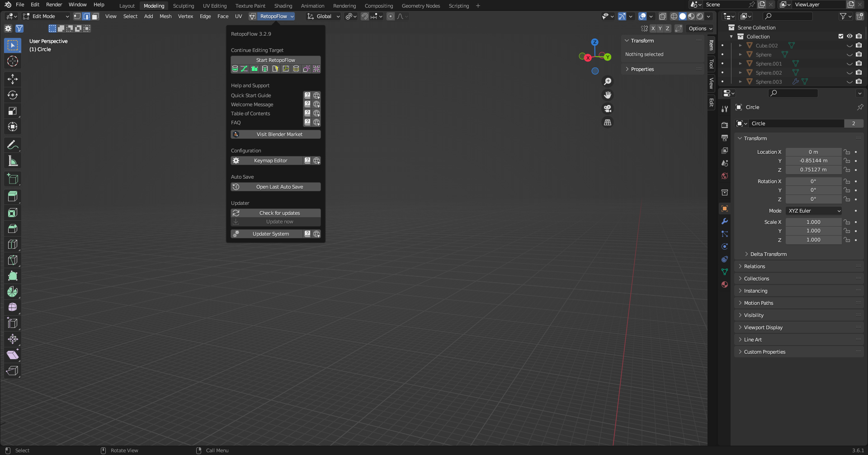Screen dimensions: 868x455
Task: Expand the Custom Properties panel
Action: coord(799,352)
